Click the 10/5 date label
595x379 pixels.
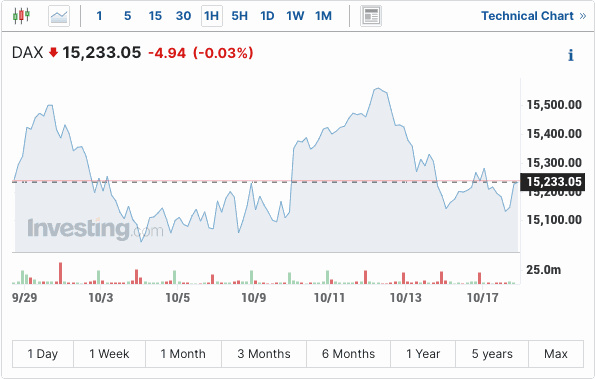coord(178,298)
